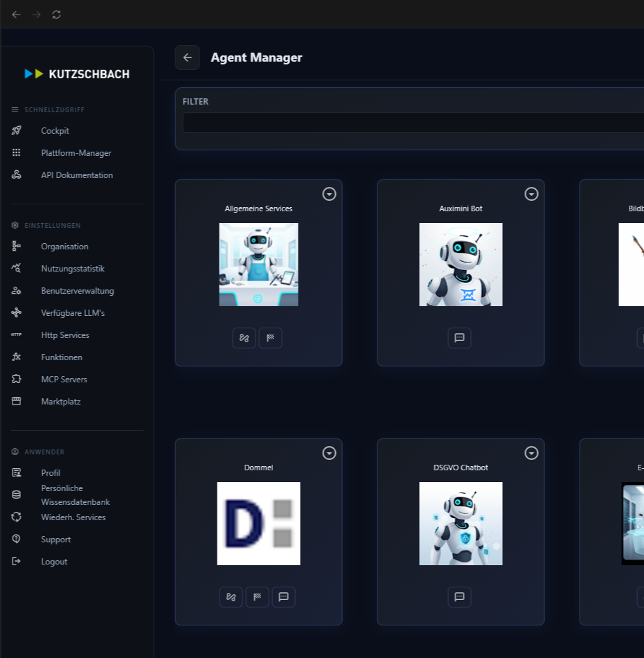Viewport: 644px width, 658px height.
Task: Click the Kutzschbach logo
Action: (77, 74)
